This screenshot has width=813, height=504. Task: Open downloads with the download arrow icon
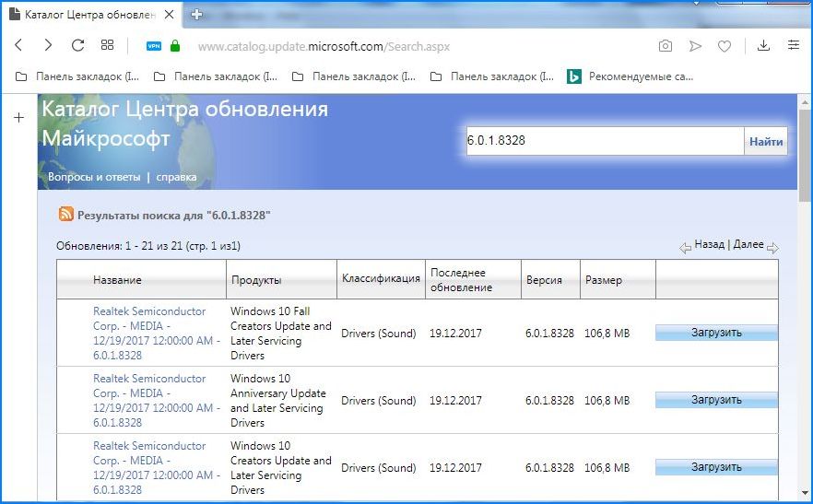(763, 46)
